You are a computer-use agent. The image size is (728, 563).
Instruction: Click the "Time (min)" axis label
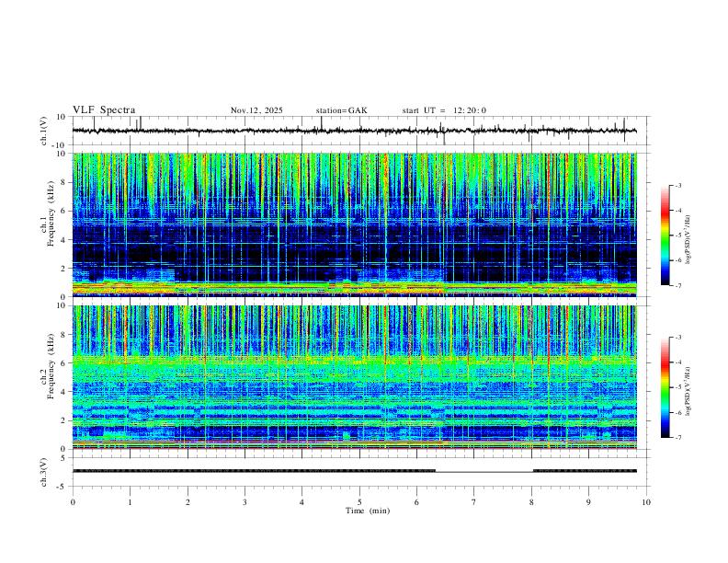click(368, 511)
